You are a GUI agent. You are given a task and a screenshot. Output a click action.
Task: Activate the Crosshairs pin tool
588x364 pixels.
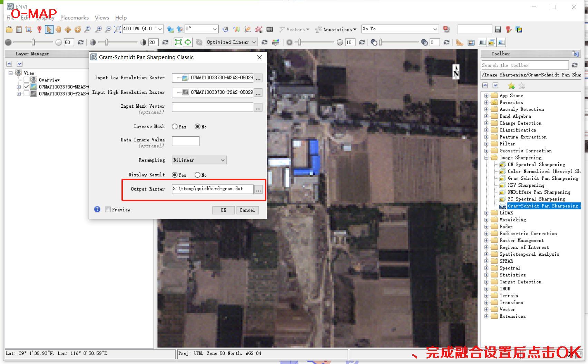coord(39,30)
